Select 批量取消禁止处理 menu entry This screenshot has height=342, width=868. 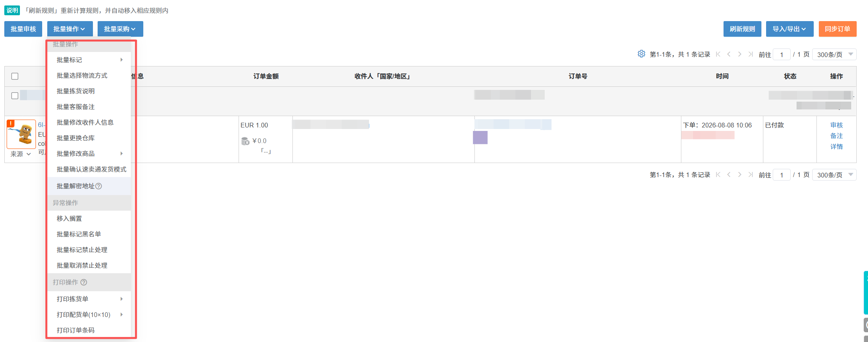[x=89, y=265]
